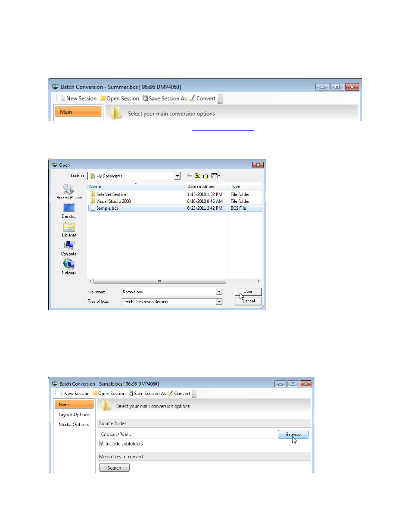The height and width of the screenshot is (532, 411).
Task: Sort by the Type column header
Action: coord(245,187)
